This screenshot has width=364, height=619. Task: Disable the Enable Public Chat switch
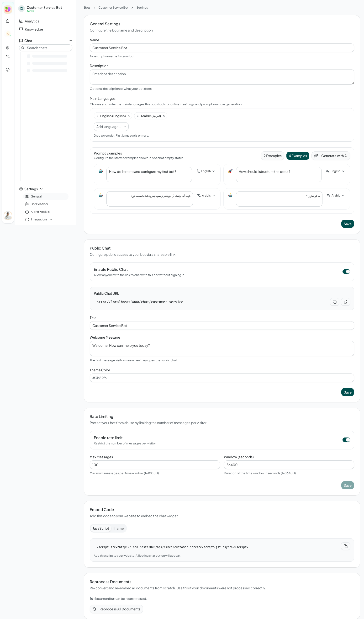tap(346, 272)
